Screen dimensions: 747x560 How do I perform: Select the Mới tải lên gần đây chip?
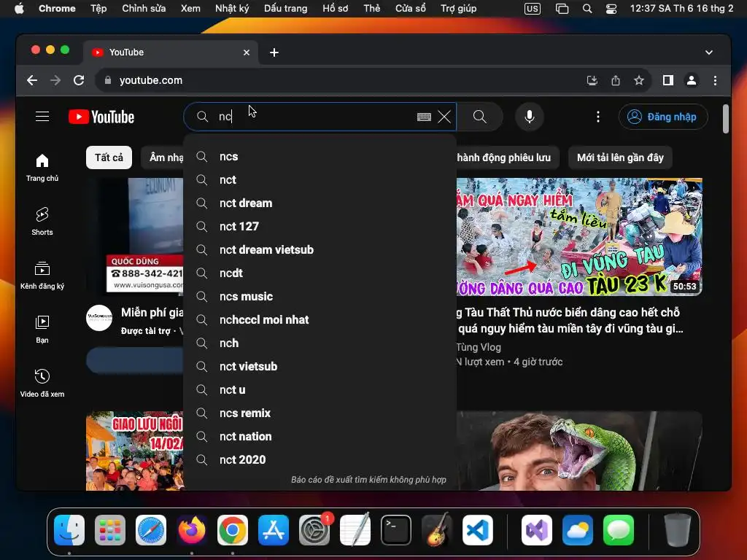[620, 157]
